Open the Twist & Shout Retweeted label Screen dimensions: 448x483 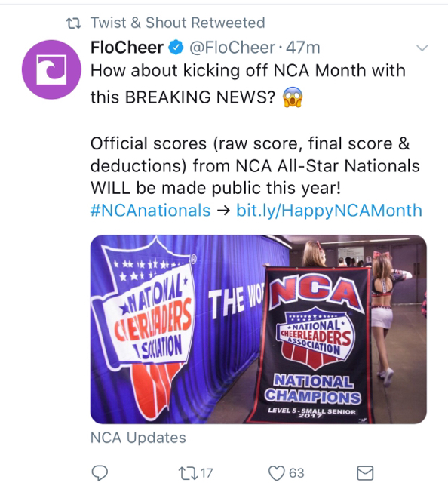click(178, 23)
